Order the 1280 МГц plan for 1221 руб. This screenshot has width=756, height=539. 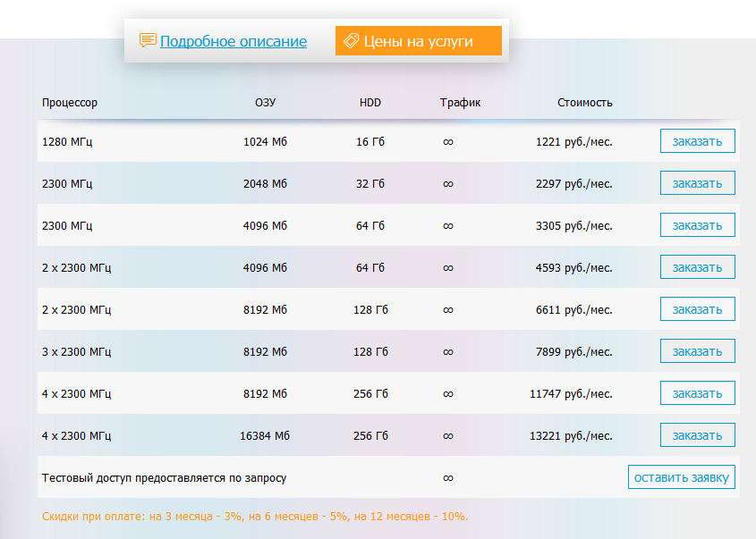[x=697, y=141]
